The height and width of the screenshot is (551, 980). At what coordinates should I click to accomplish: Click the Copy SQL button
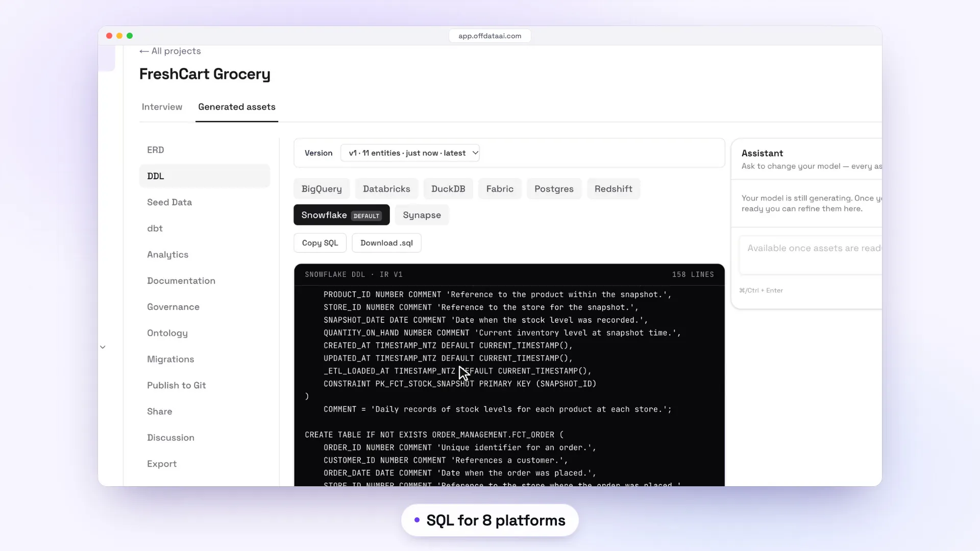(320, 243)
